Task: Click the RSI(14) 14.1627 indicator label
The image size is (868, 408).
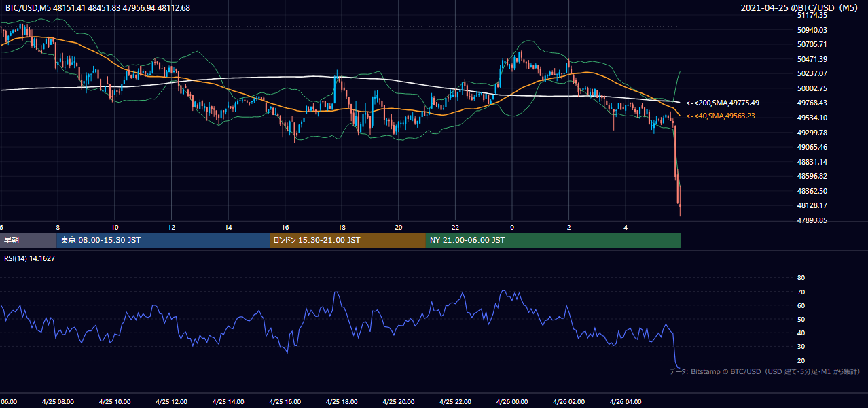Action: (x=29, y=258)
